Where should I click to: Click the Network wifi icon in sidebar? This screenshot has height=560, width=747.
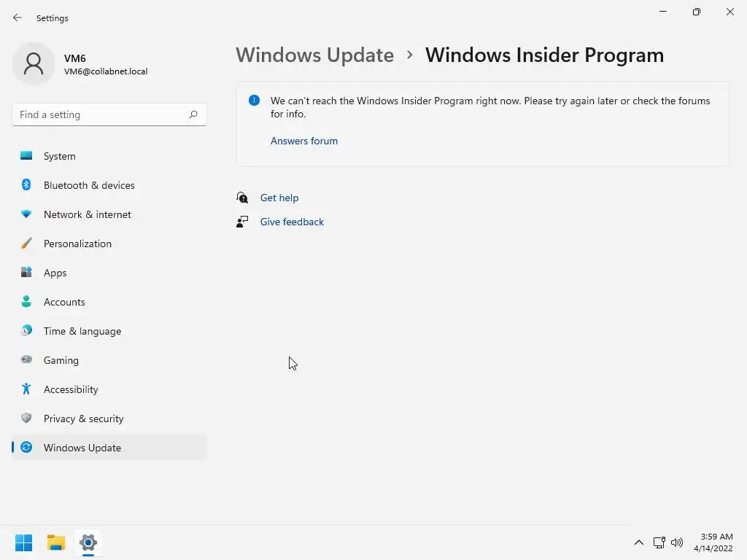click(26, 214)
